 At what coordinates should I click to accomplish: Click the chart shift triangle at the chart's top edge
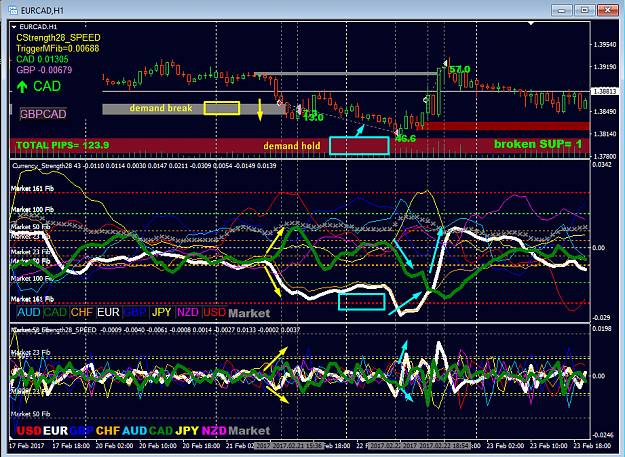pyautogui.click(x=531, y=24)
